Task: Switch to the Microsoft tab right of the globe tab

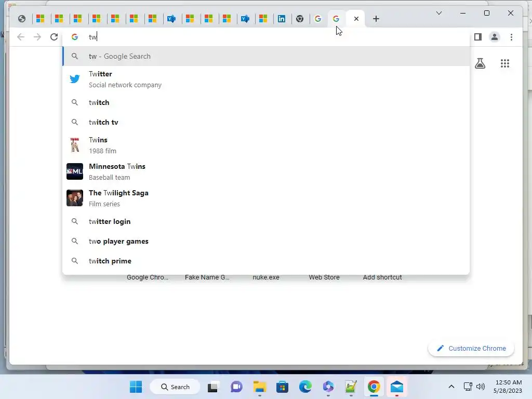Action: coord(41,19)
